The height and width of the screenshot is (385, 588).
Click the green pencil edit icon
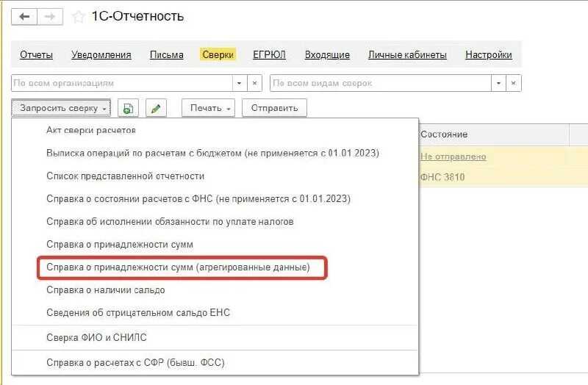coord(156,108)
